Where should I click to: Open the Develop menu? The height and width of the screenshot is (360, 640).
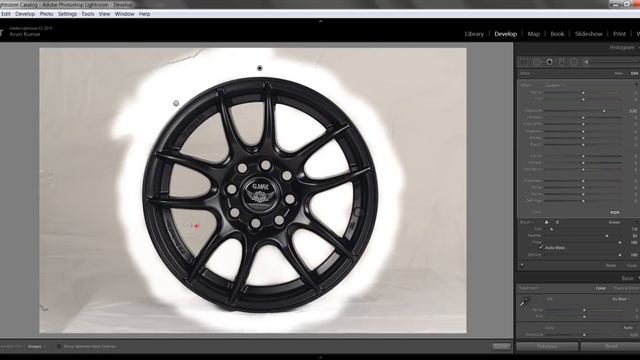click(x=25, y=14)
